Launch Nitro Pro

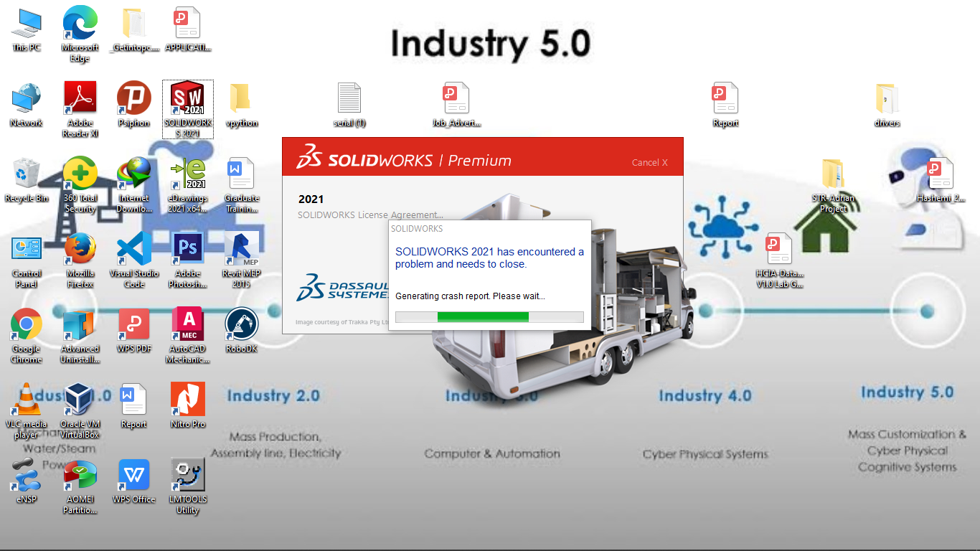pos(188,407)
